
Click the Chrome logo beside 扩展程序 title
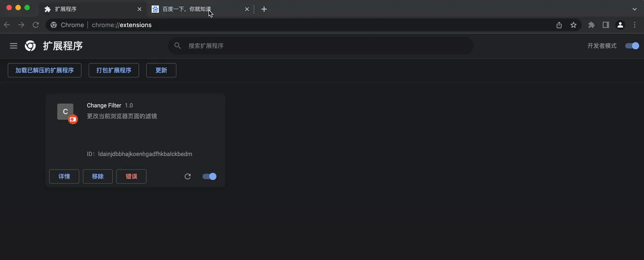coord(30,46)
